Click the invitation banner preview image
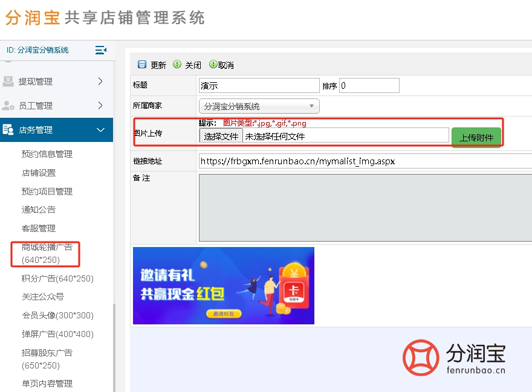 point(223,285)
